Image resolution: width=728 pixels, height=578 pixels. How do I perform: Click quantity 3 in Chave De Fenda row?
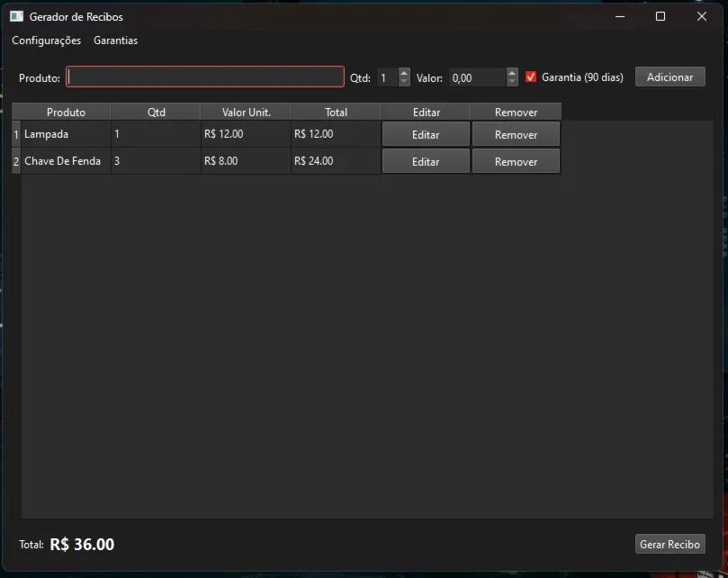pos(156,161)
